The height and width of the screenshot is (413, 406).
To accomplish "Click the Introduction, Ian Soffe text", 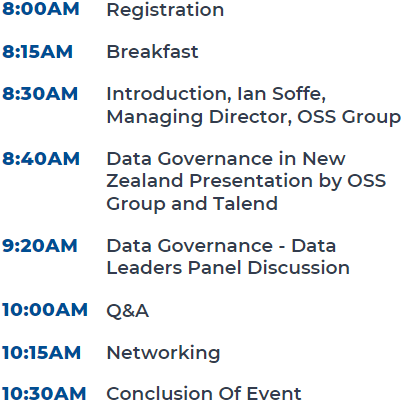I will coord(216,94).
